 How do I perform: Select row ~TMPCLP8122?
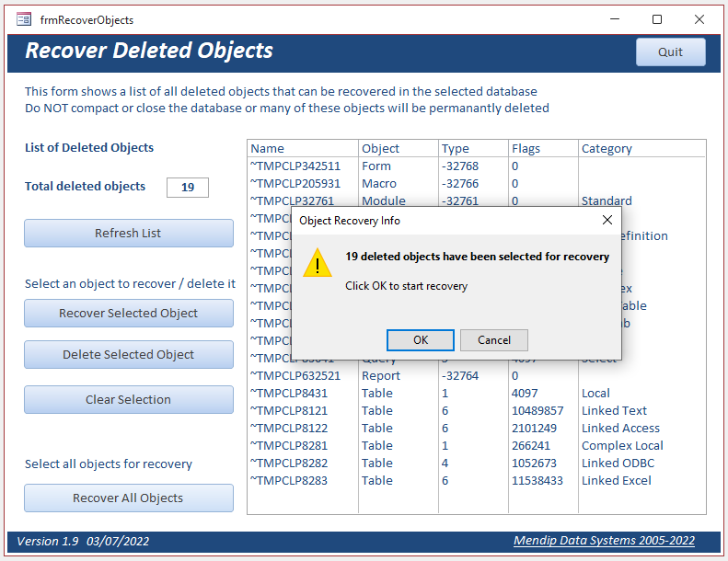(x=477, y=429)
